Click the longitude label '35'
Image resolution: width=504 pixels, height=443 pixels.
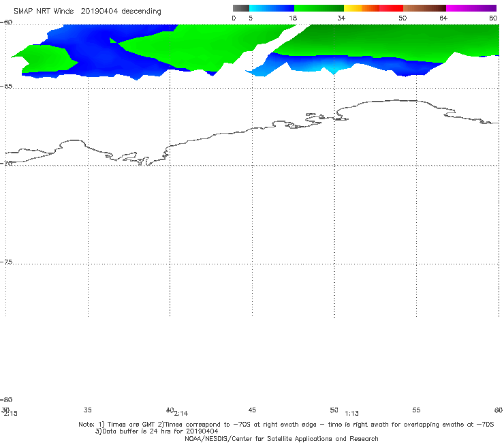tap(88, 410)
